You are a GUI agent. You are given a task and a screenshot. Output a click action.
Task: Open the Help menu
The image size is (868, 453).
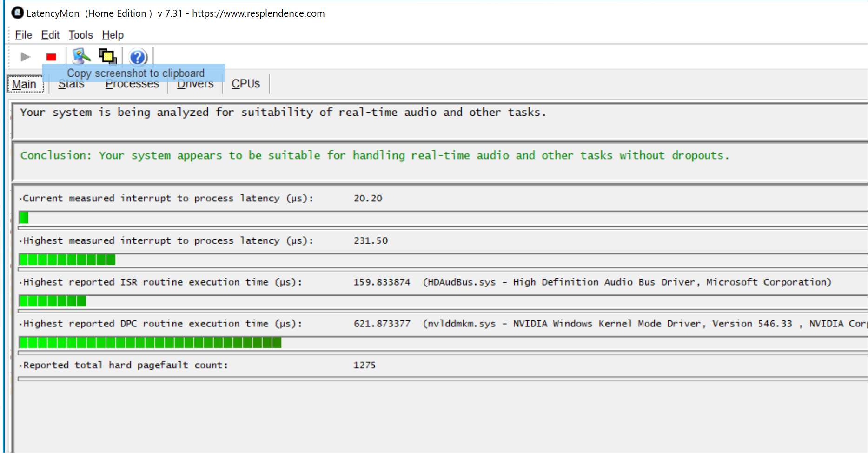[x=113, y=35]
